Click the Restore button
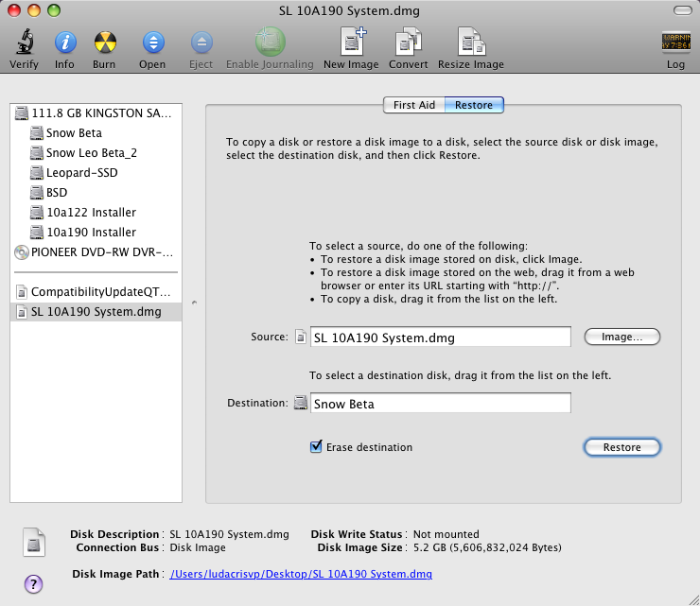 tap(621, 447)
